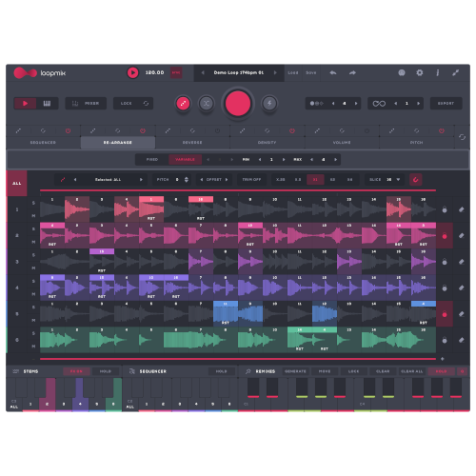
Task: Redo using the right curved arrow
Action: pos(352,72)
